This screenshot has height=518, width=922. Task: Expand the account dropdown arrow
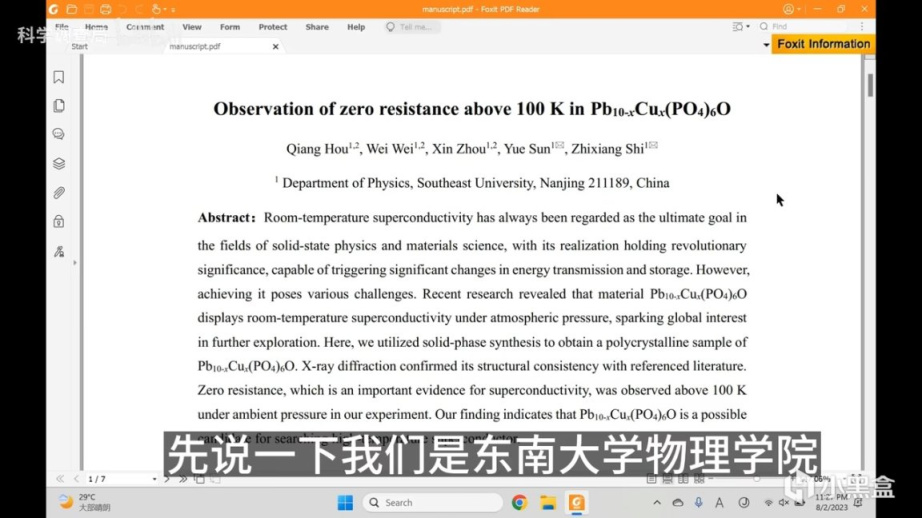799,9
